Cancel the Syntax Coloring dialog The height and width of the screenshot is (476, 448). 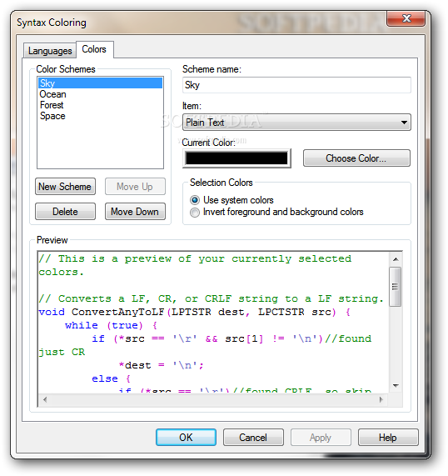tap(253, 438)
